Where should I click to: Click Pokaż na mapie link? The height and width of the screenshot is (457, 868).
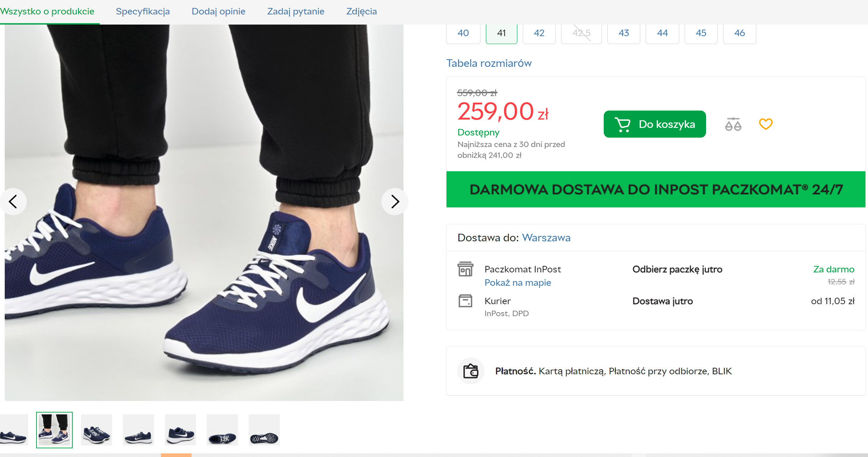518,283
